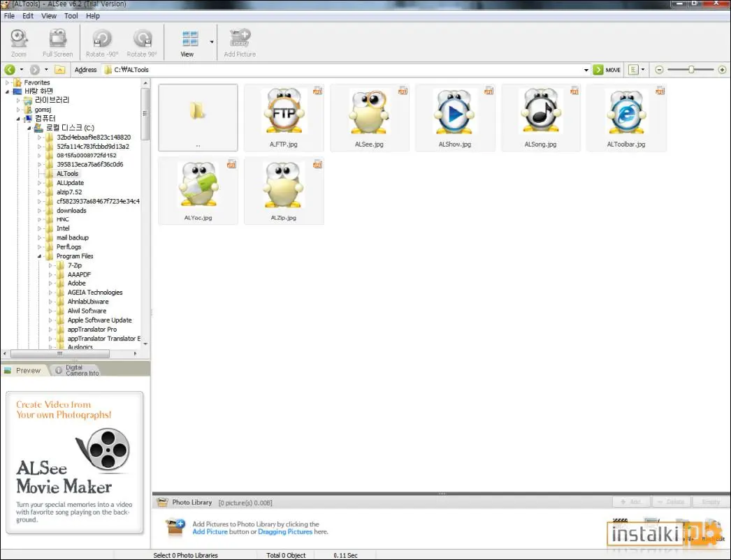Viewport: 731px width, 560px height.
Task: Click the thumbnail size slider handle
Action: click(x=691, y=70)
